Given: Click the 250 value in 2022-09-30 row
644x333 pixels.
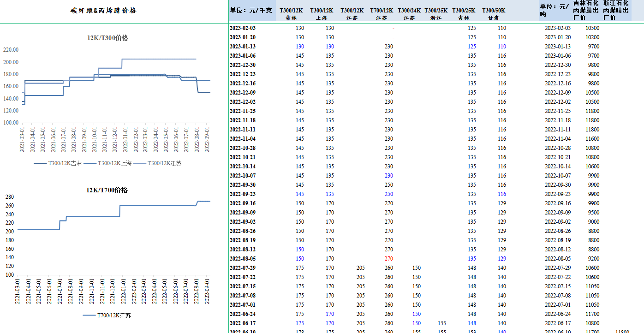Looking at the screenshot, I should [x=388, y=185].
